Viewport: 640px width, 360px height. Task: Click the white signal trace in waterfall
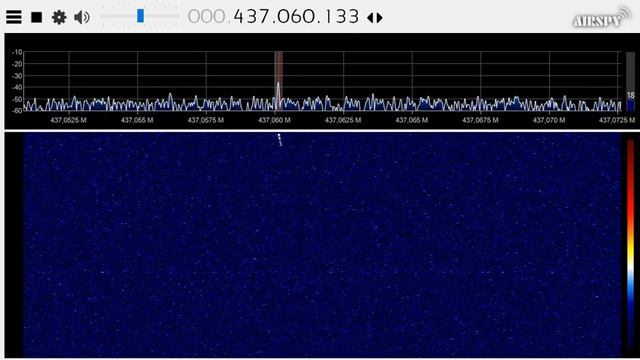tap(280, 140)
